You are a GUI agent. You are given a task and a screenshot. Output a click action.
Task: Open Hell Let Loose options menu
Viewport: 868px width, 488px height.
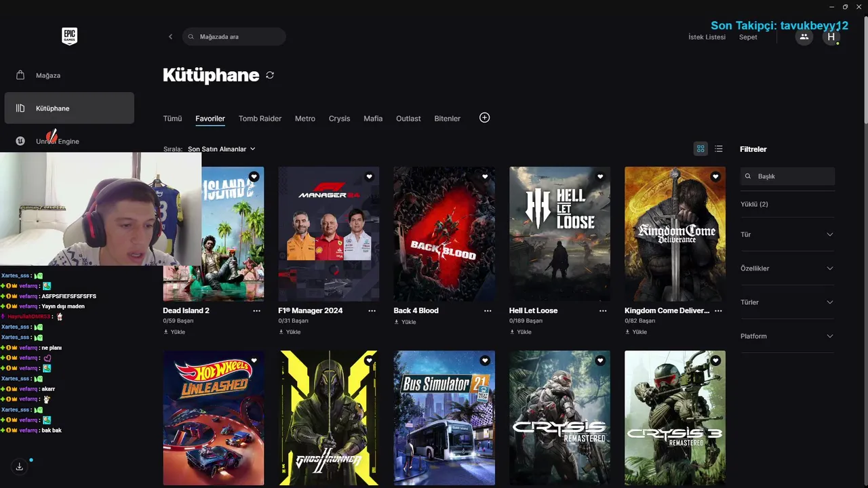pyautogui.click(x=603, y=310)
